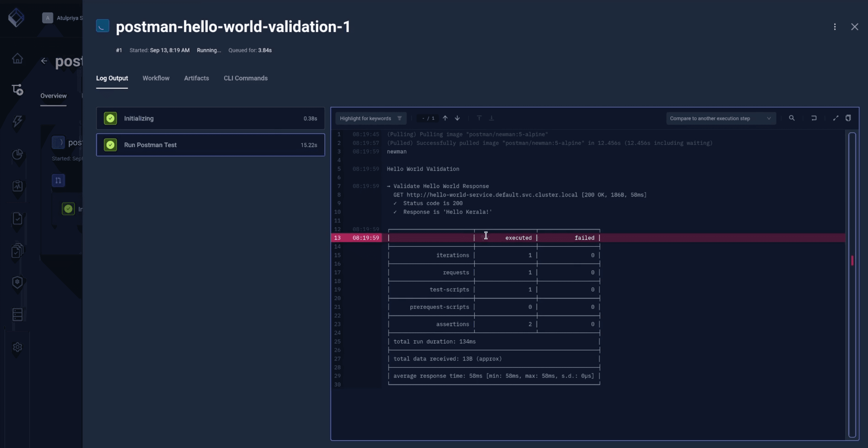Screen dimensions: 868x448
Task: Click the 'executed' column header in log
Action: pos(518,238)
